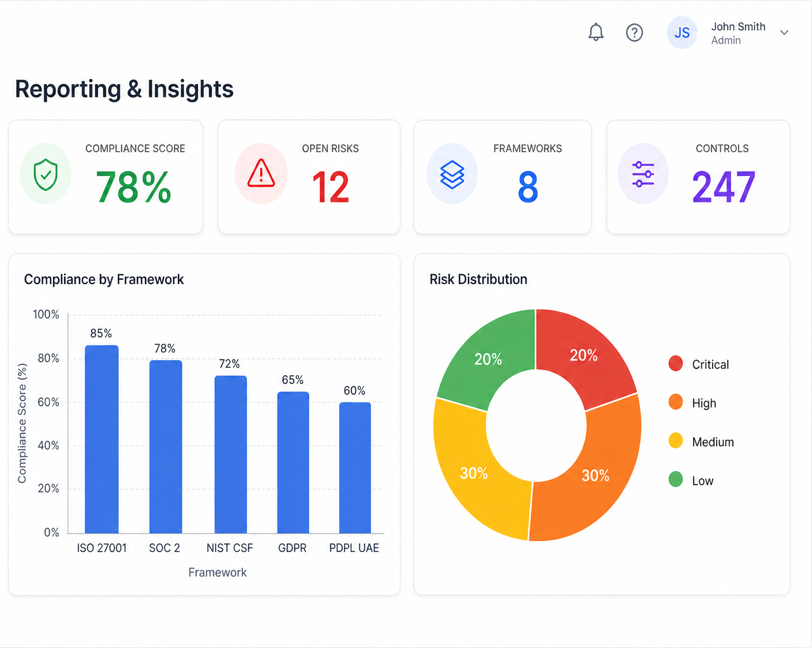The width and height of the screenshot is (812, 648).
Task: Click the help question mark icon
Action: 634,32
